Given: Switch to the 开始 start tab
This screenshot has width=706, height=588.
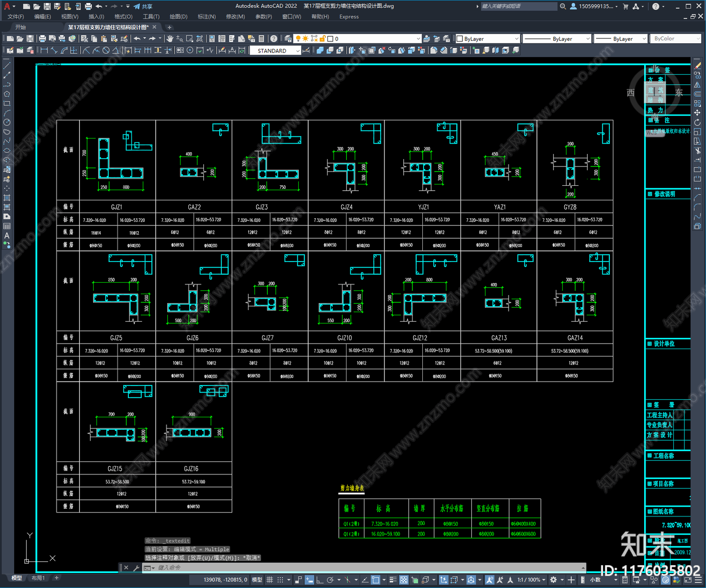Looking at the screenshot, I should pyautogui.click(x=21, y=27).
